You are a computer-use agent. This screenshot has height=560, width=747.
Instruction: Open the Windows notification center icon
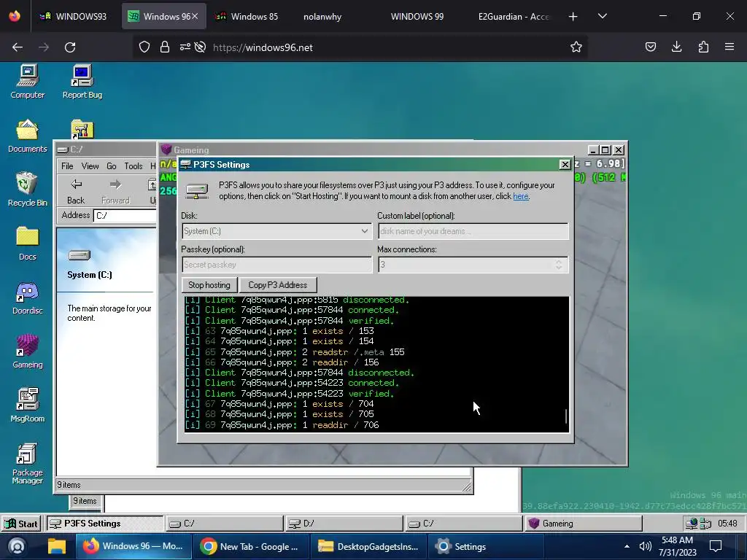716,546
